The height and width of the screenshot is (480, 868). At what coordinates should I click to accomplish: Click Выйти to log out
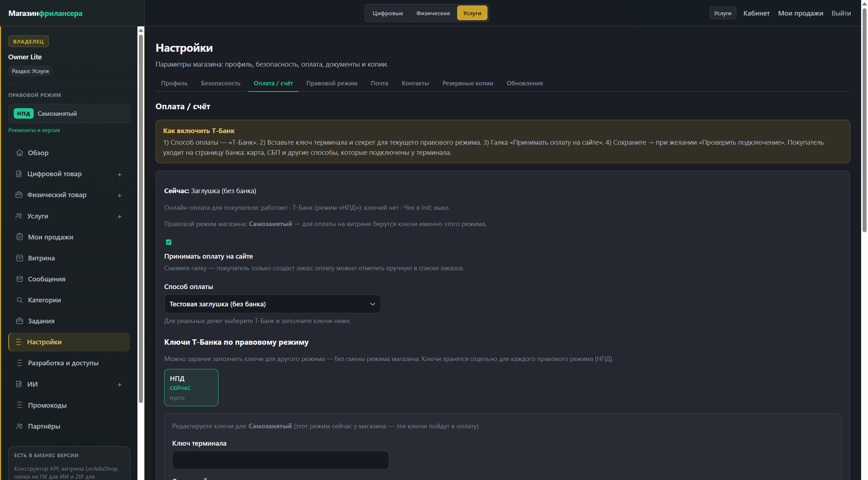[841, 13]
